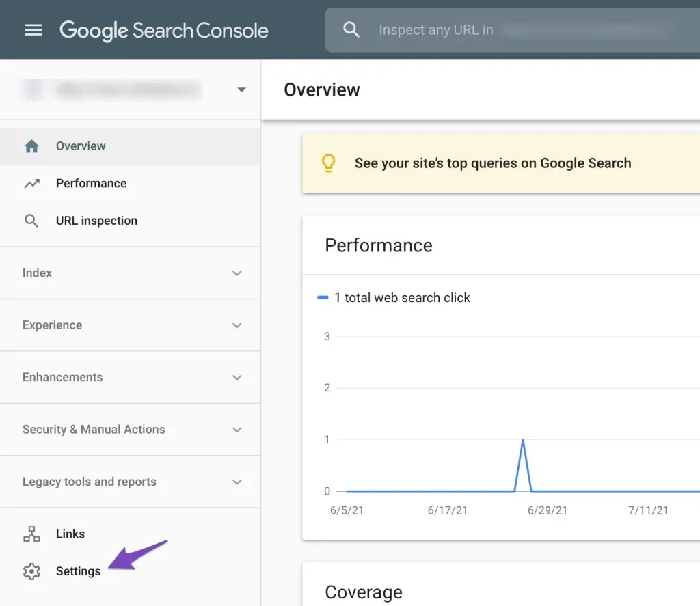The image size is (700, 606).
Task: Click the Enhancements section label
Action: pyautogui.click(x=62, y=377)
